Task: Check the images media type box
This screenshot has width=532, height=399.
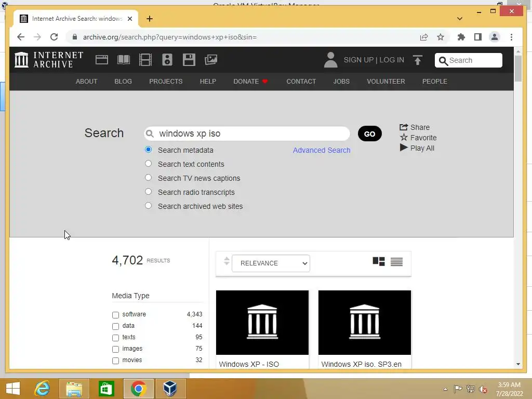Action: click(115, 349)
